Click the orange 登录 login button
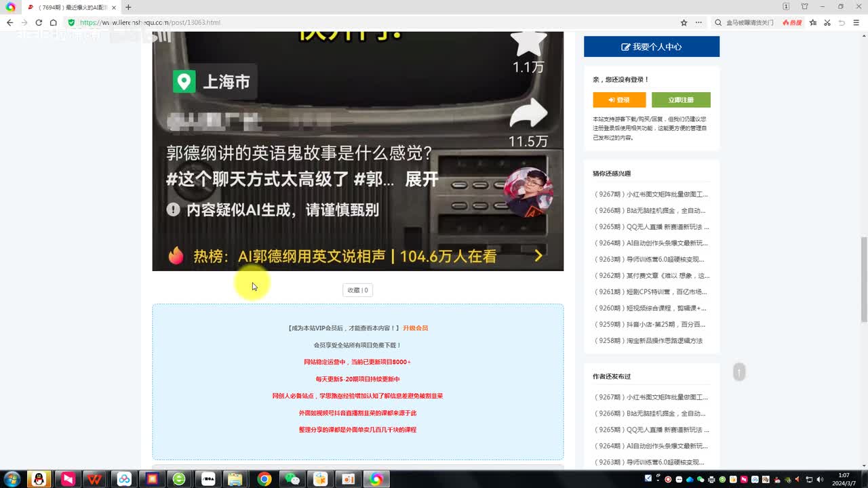Viewport: 868px width, 488px height. click(x=619, y=100)
